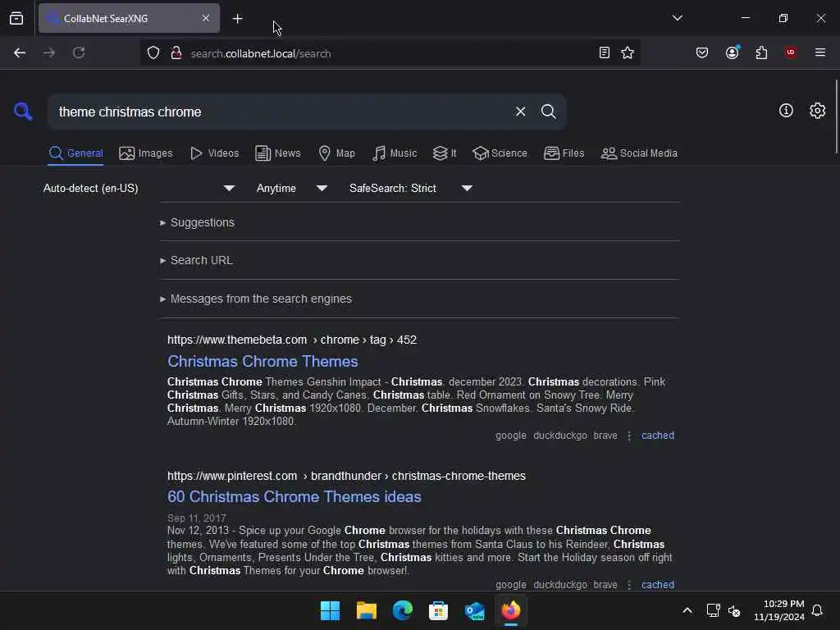This screenshot has width=840, height=630.
Task: Click the themebeta.com result URL
Action: pyautogui.click(x=292, y=340)
